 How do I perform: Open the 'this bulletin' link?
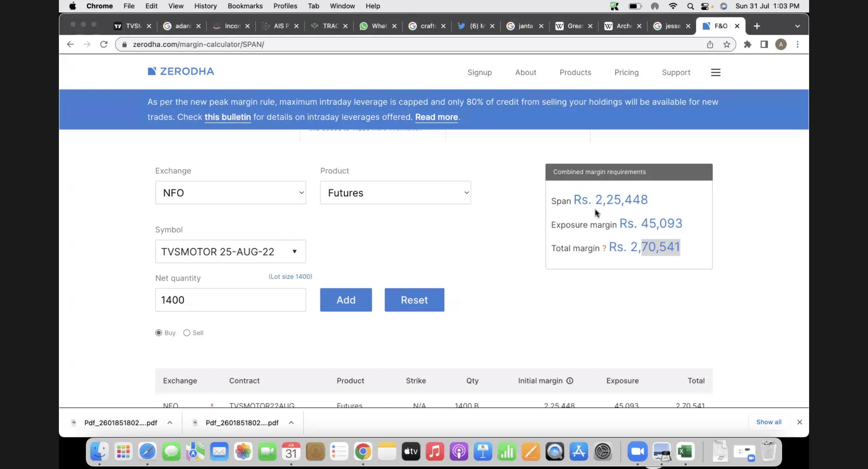pos(227,117)
